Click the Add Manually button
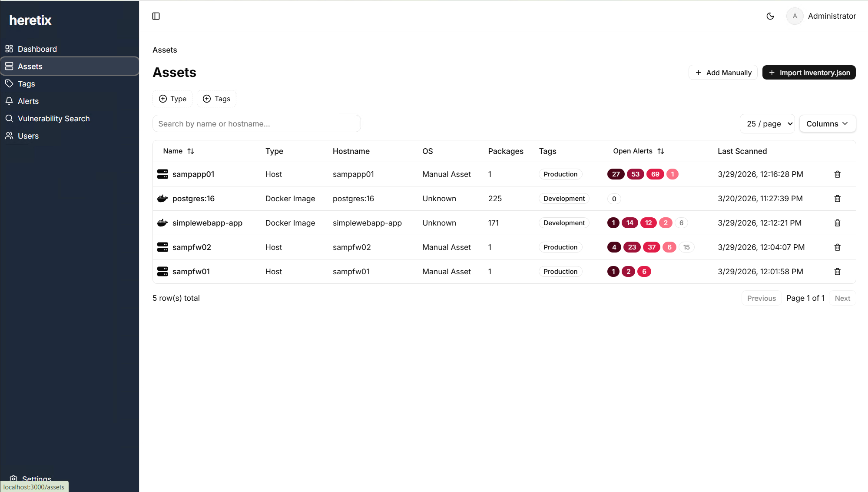 [723, 73]
